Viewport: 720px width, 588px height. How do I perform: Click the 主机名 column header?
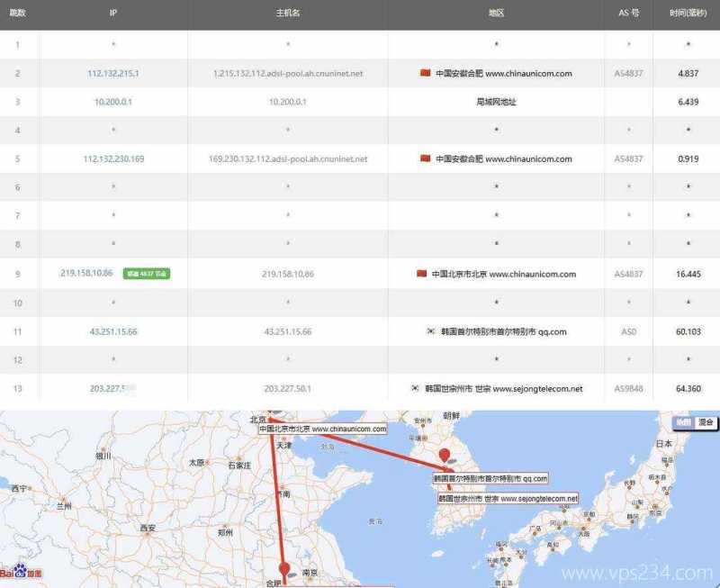point(288,14)
